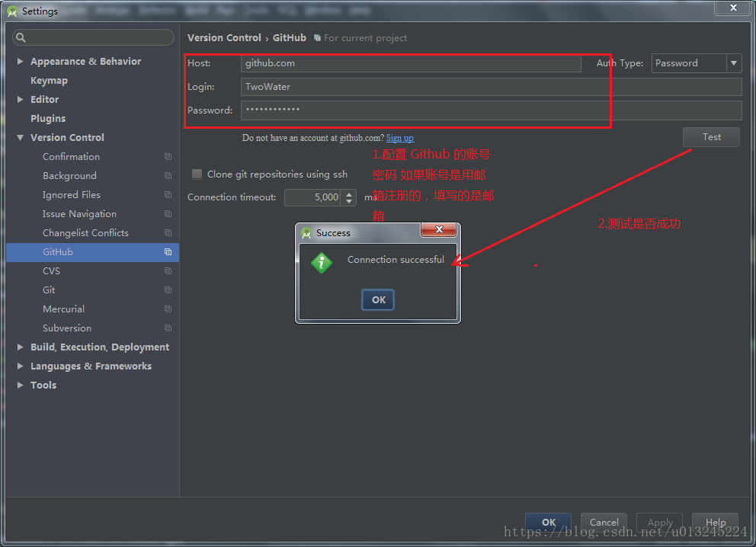This screenshot has width=756, height=547.
Task: Click OK in the Success dialog
Action: click(378, 299)
